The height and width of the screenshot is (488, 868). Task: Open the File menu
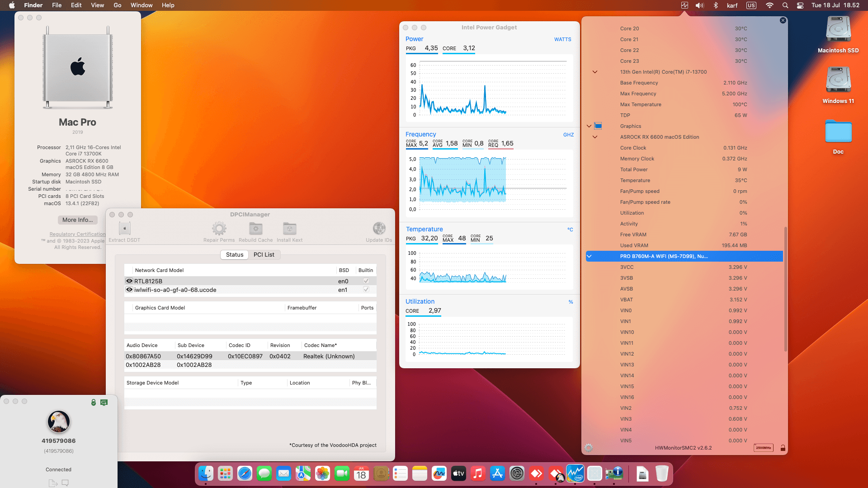coord(57,5)
